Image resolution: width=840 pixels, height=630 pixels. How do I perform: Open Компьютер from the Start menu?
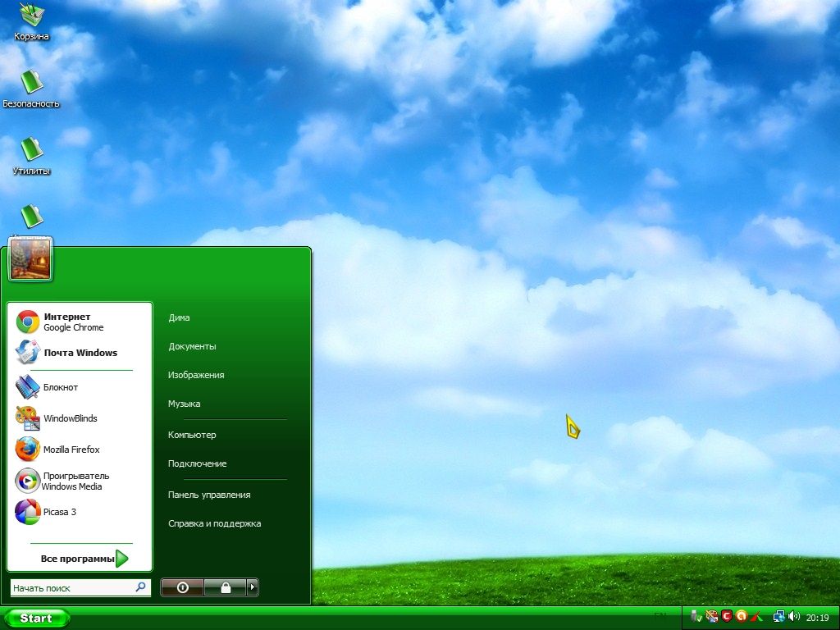[192, 435]
